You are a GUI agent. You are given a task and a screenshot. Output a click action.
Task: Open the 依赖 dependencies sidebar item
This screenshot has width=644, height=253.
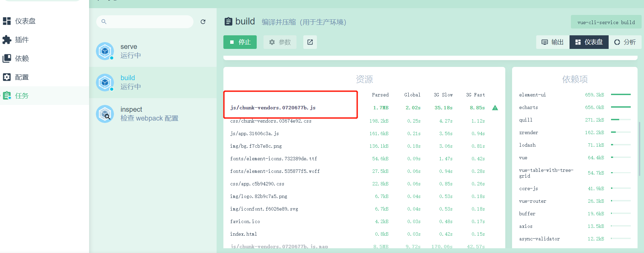44,58
